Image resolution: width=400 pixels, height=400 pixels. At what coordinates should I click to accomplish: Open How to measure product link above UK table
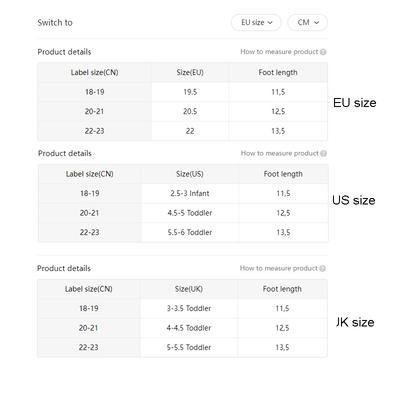[279, 268]
